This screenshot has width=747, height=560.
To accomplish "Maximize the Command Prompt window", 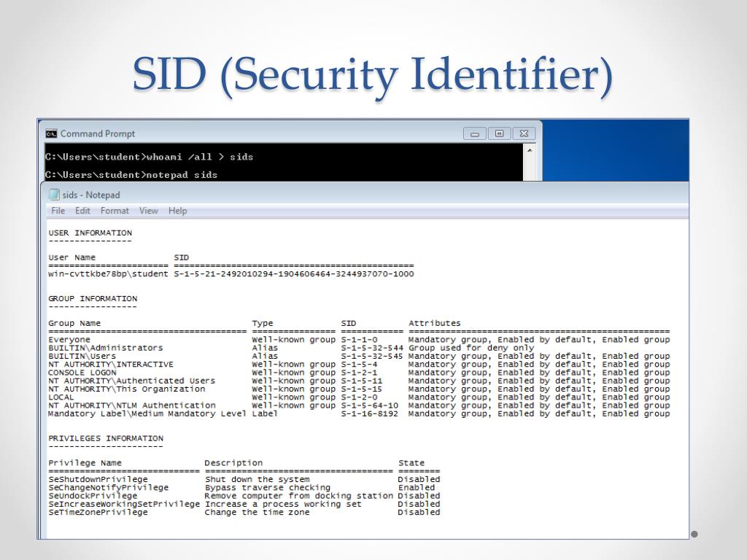I will pyautogui.click(x=499, y=134).
